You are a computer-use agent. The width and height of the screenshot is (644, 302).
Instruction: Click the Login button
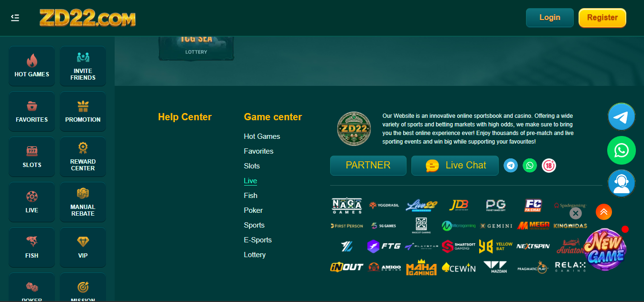(x=549, y=18)
